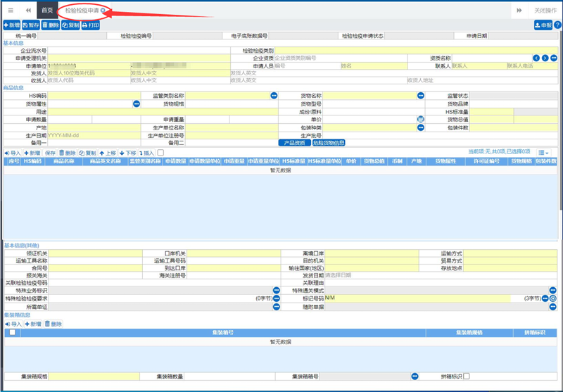Click the 复制 copy button in top toolbar

click(70, 25)
